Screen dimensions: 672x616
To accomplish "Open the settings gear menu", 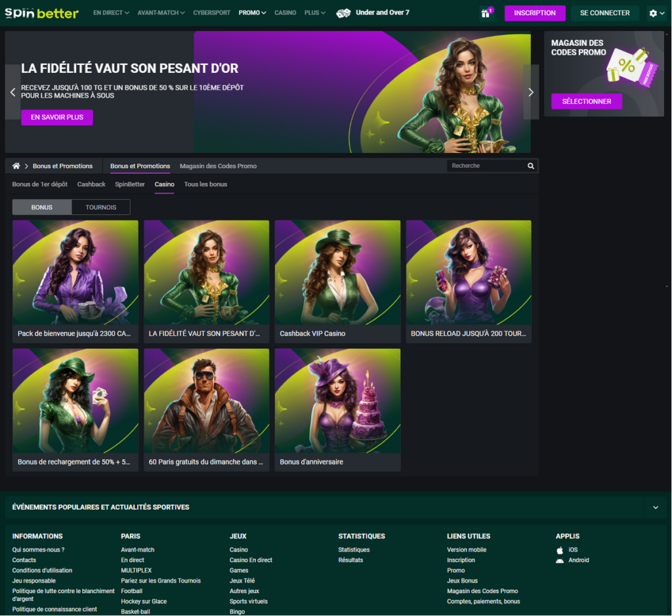I will (656, 13).
